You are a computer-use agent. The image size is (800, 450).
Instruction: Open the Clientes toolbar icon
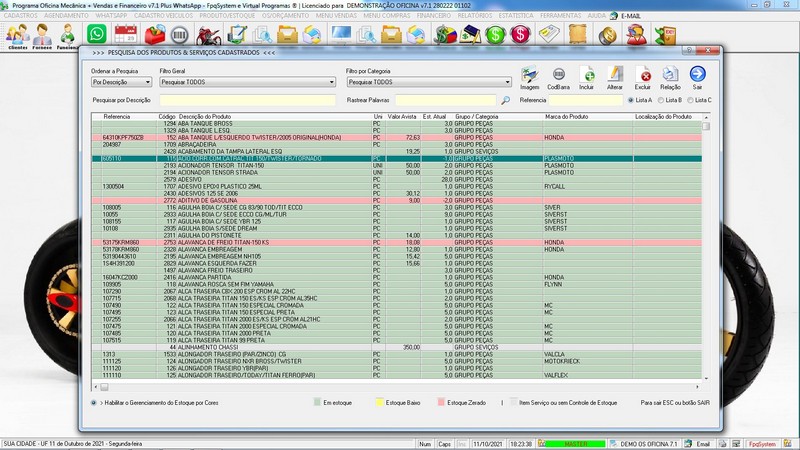pyautogui.click(x=16, y=35)
